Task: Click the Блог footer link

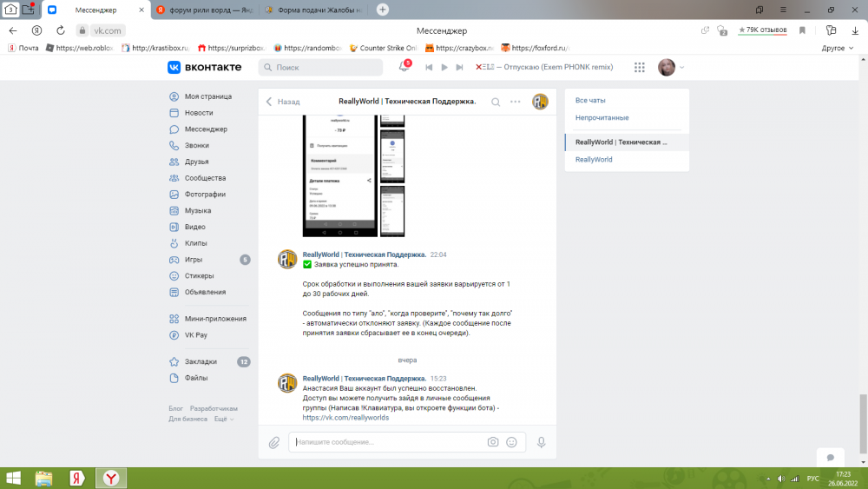Action: pyautogui.click(x=175, y=409)
